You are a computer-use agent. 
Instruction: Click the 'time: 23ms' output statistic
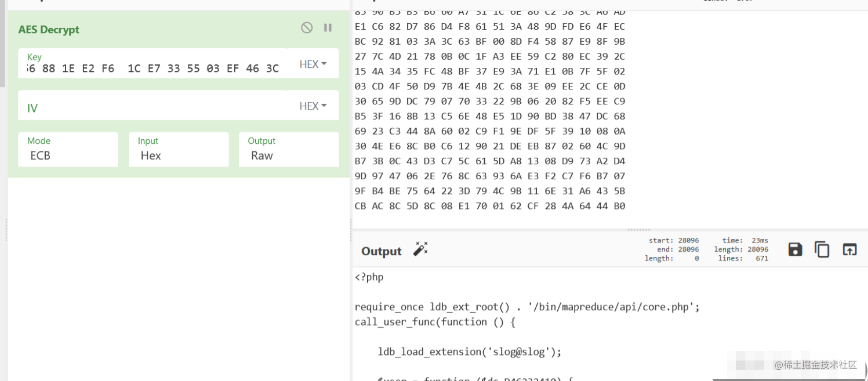pos(745,240)
